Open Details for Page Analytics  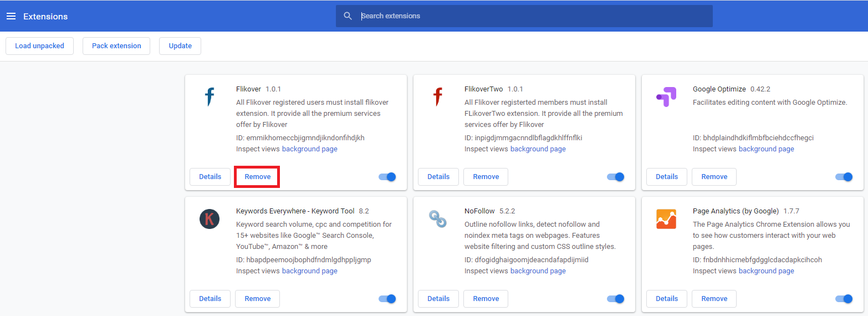pyautogui.click(x=667, y=299)
